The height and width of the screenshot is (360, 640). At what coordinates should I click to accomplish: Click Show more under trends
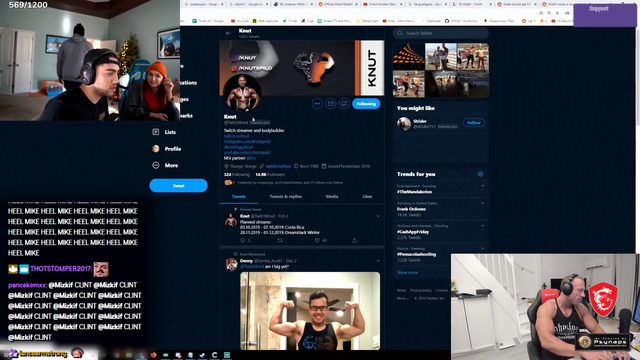(x=407, y=272)
